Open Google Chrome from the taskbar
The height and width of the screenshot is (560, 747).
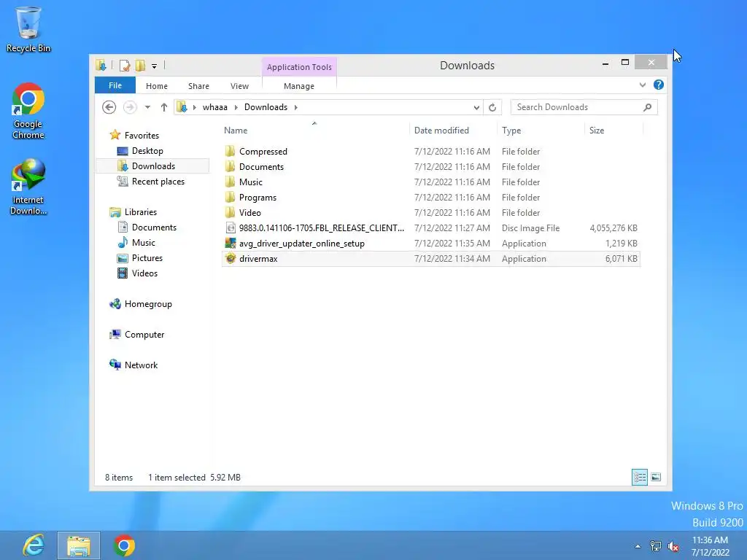pyautogui.click(x=124, y=545)
